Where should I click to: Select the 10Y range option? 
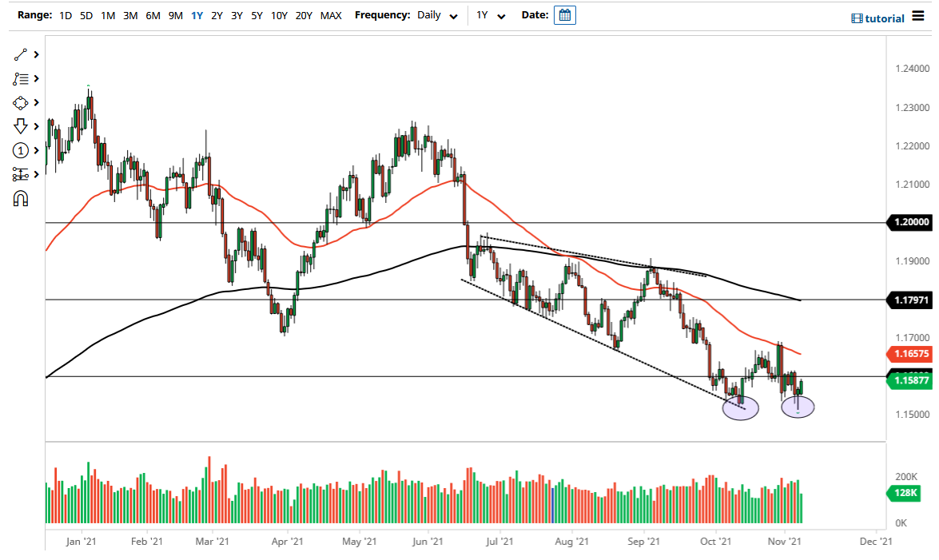click(279, 15)
